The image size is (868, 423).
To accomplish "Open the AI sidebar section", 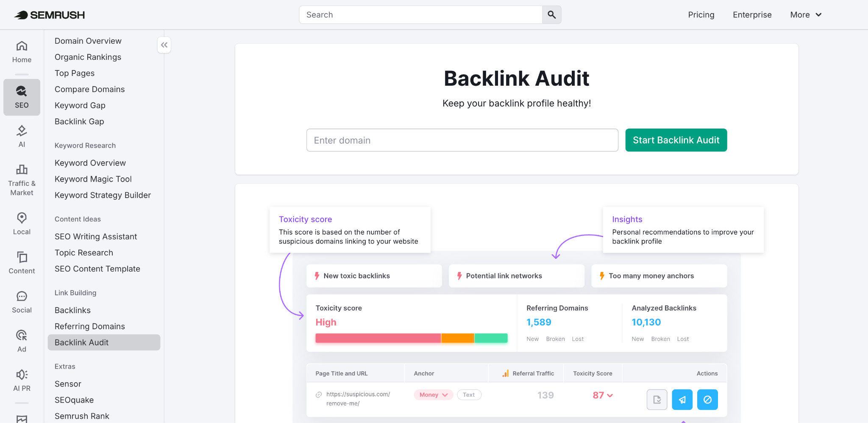I will 22,136.
